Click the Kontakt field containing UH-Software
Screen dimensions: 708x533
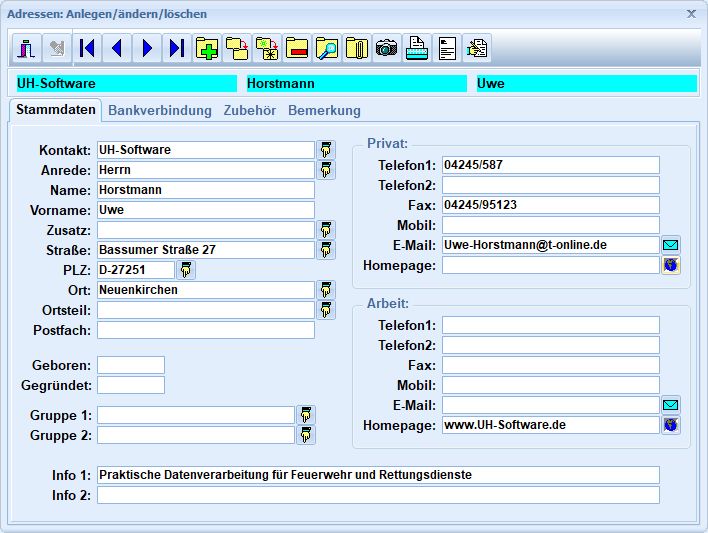pos(206,150)
